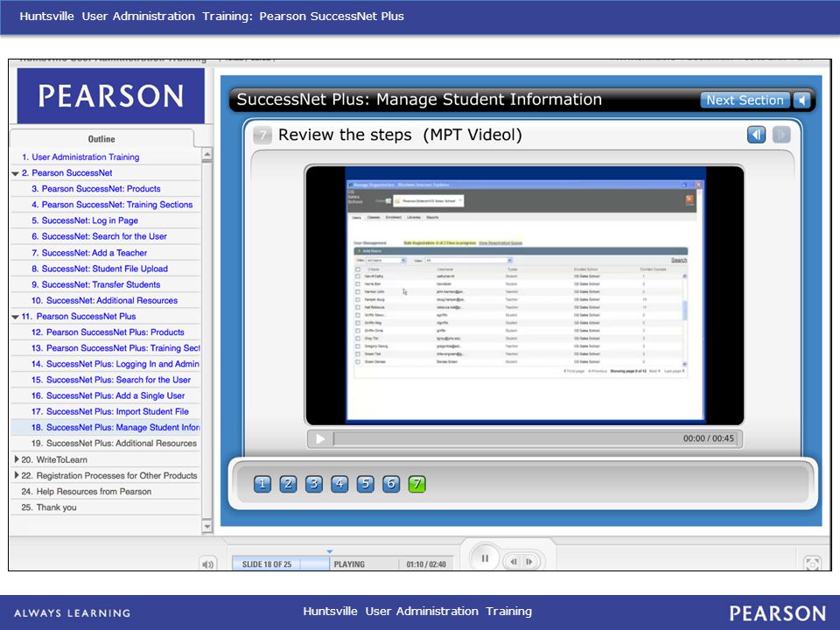Viewport: 840px width, 630px height.
Task: Jump to step 4 button
Action: point(339,484)
